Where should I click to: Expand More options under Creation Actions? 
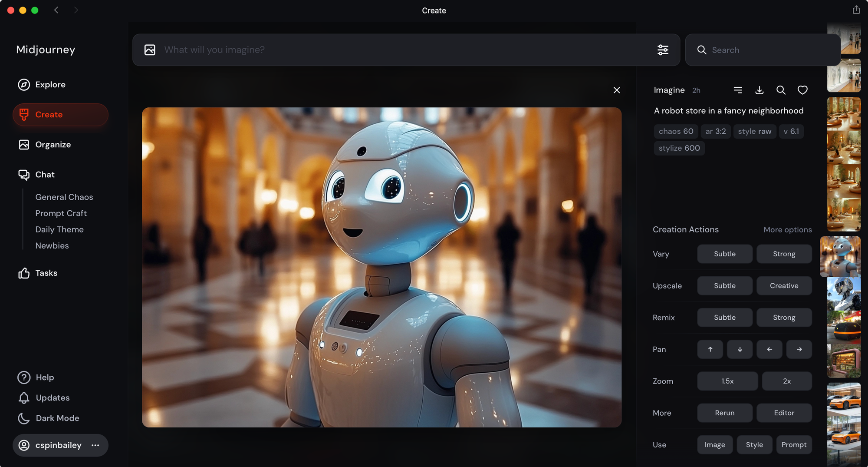click(x=787, y=229)
